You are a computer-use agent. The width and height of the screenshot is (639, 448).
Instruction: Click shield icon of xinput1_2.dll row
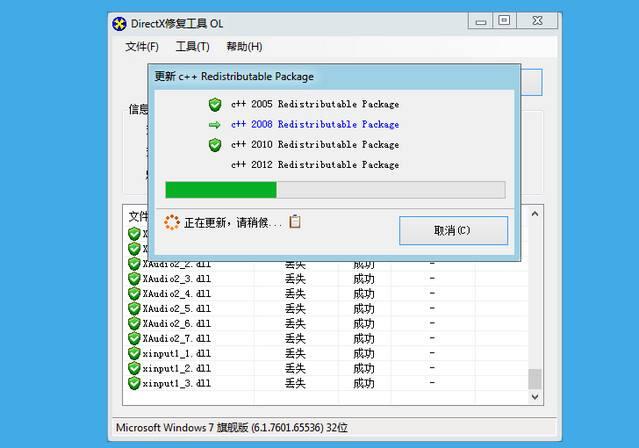tap(134, 369)
